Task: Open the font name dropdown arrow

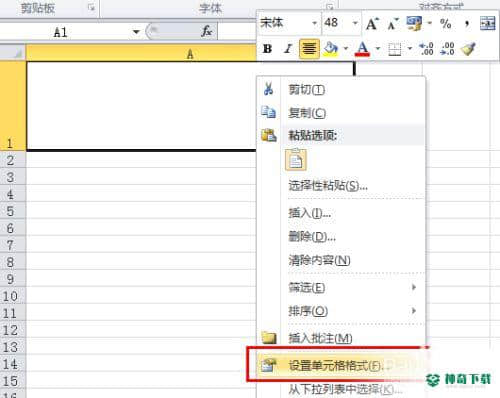Action: [x=314, y=23]
